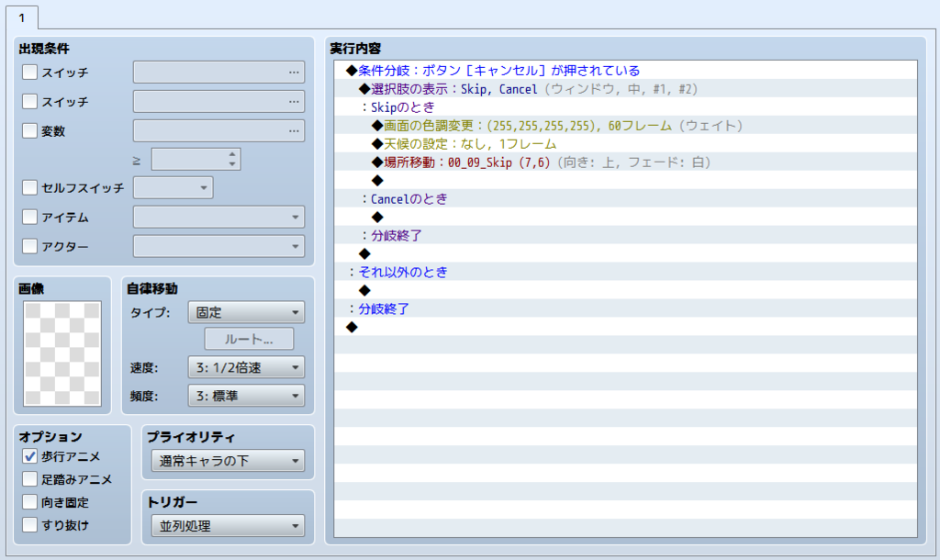The width and height of the screenshot is (940, 560).
Task: Check the 向き固定 option
Action: [29, 502]
